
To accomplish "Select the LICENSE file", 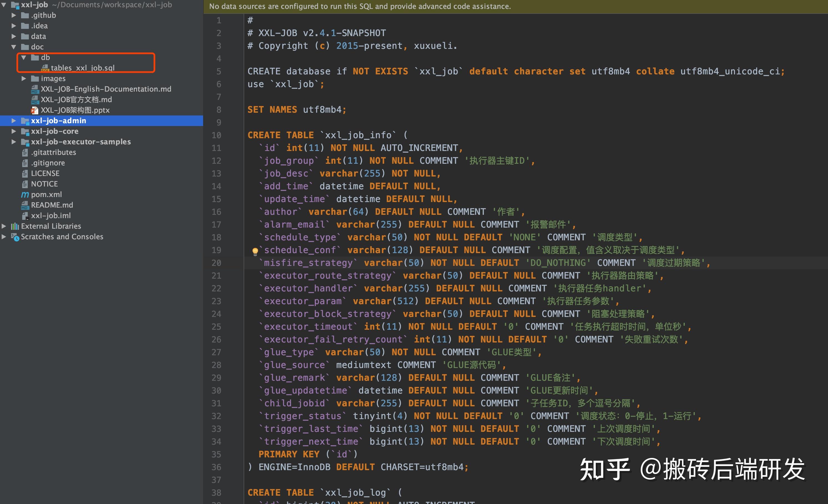I will [45, 173].
